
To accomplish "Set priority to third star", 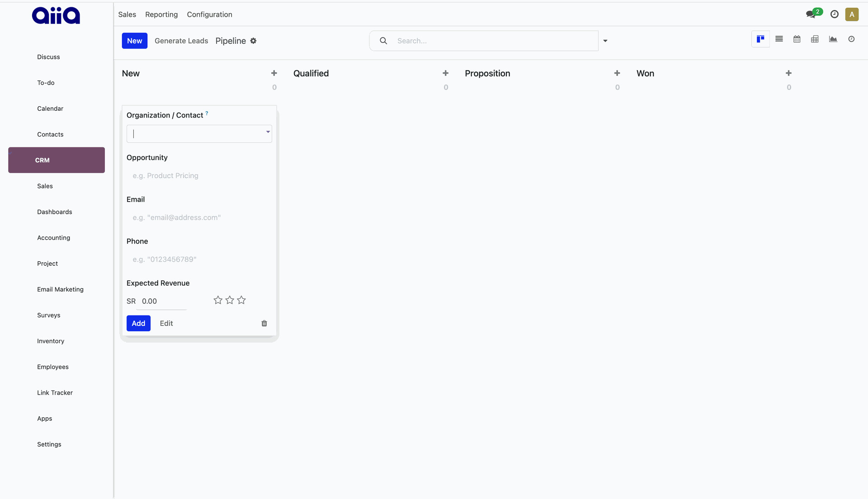I will coord(241,300).
